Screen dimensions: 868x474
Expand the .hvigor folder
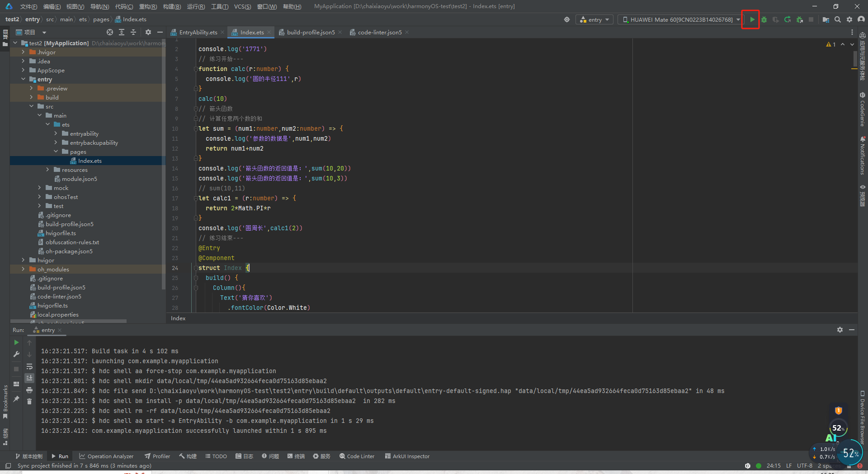(x=23, y=52)
